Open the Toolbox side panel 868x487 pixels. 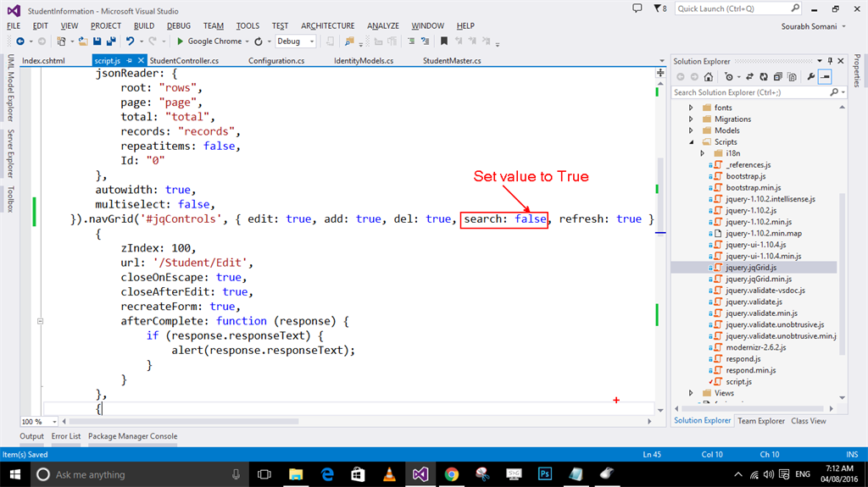10,199
